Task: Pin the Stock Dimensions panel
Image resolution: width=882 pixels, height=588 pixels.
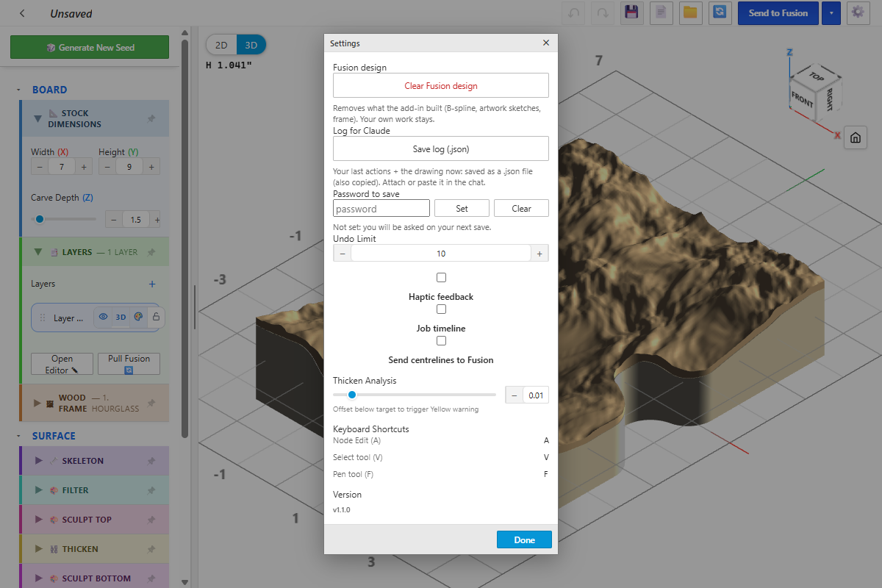Action: click(x=151, y=118)
